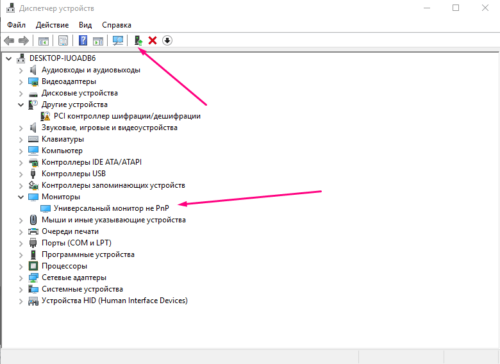Click the Процессоры chip icon
Screen dimensions: 500x364
[33, 266]
